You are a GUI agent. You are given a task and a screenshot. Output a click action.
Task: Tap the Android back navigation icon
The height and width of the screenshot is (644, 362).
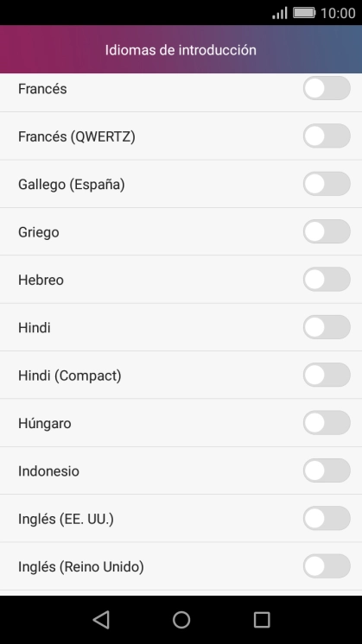101,619
